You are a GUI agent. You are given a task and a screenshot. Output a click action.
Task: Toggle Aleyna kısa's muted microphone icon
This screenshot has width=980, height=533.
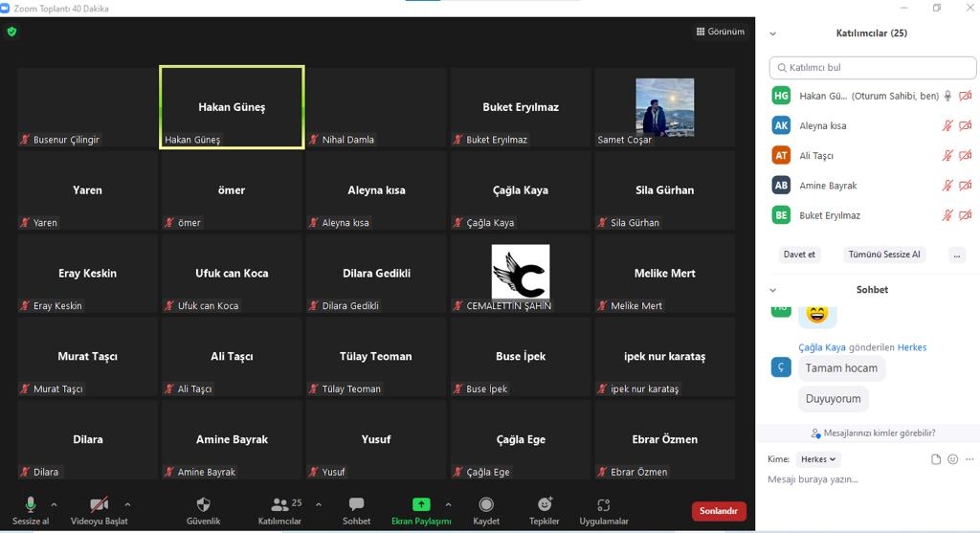[x=947, y=125]
